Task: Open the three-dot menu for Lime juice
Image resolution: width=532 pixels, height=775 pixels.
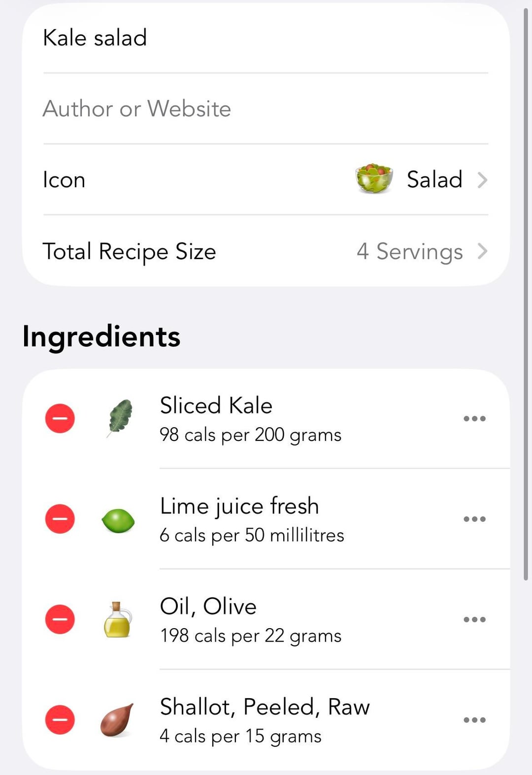Action: click(x=474, y=519)
